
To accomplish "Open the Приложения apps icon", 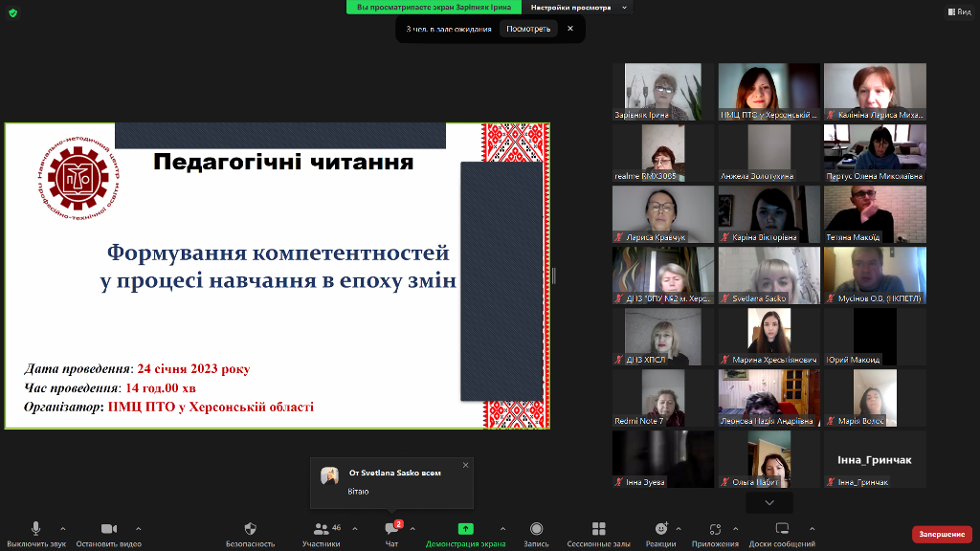I will (x=715, y=529).
